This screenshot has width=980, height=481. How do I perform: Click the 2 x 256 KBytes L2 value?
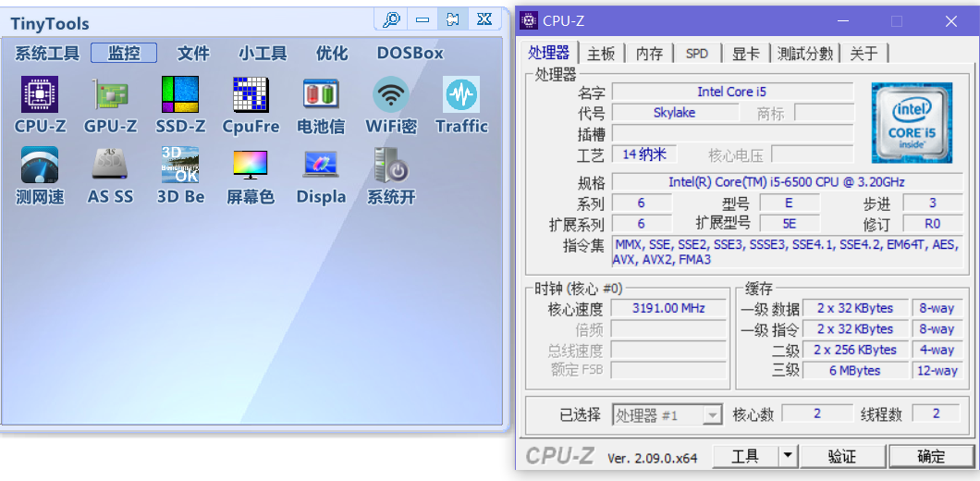click(855, 350)
